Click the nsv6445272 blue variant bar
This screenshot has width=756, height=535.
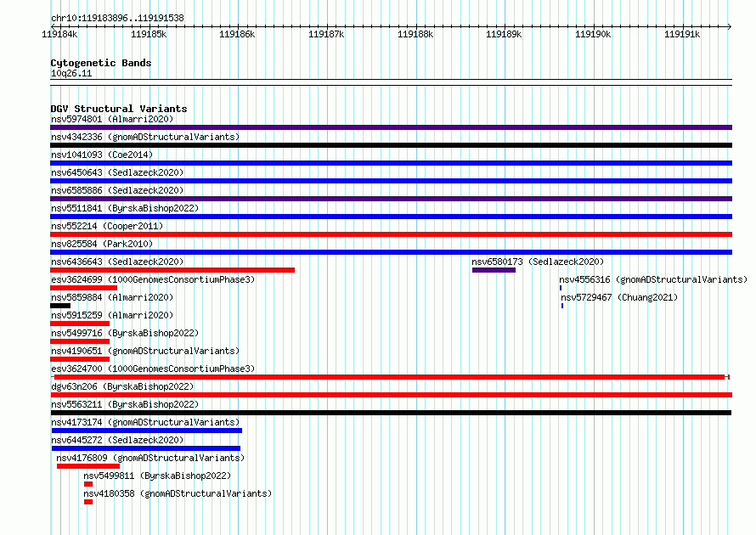(145, 448)
